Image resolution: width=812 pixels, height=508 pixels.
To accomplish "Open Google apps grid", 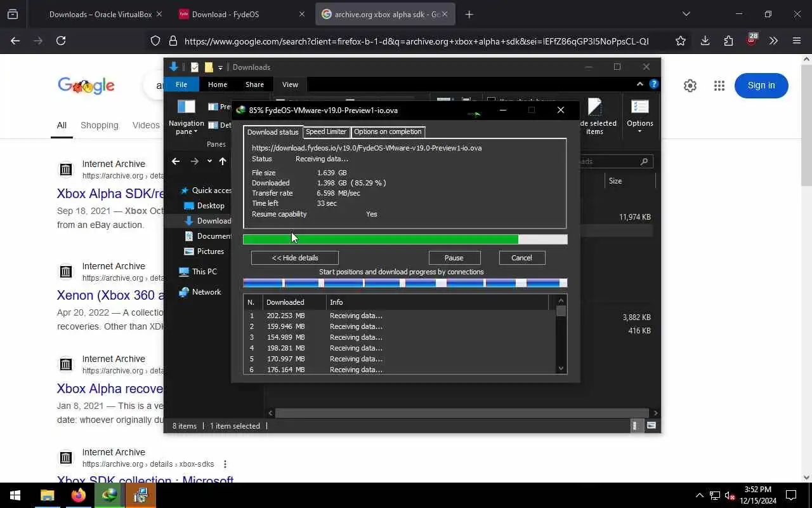I will click(719, 86).
